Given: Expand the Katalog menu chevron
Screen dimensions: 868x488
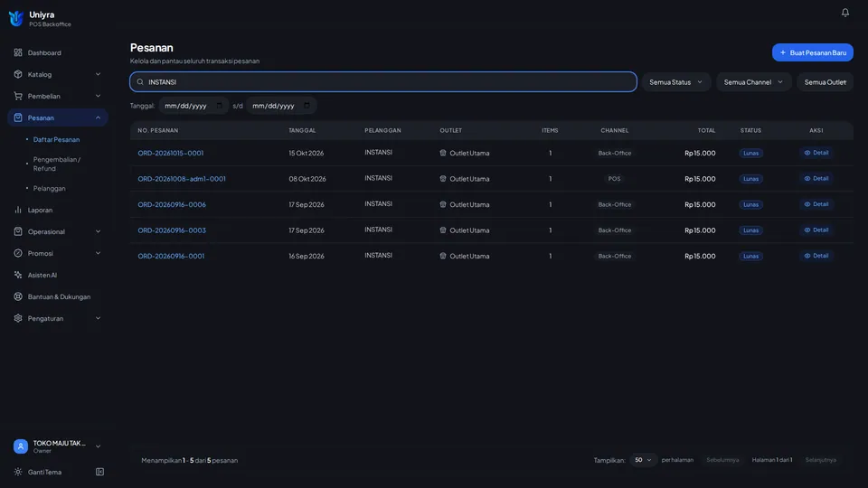Looking at the screenshot, I should point(98,74).
